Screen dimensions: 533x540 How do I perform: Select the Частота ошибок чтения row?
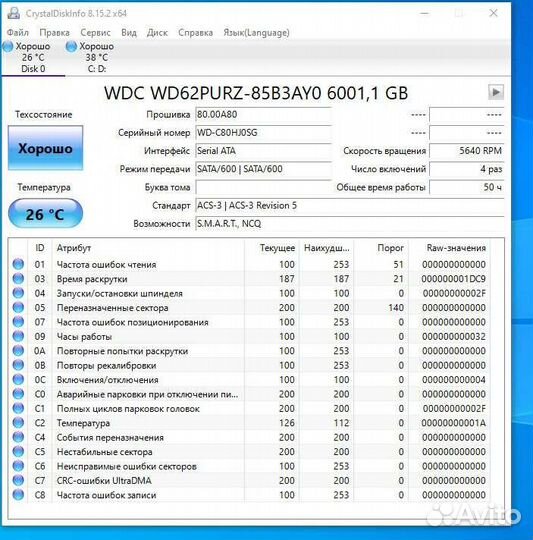pyautogui.click(x=250, y=264)
